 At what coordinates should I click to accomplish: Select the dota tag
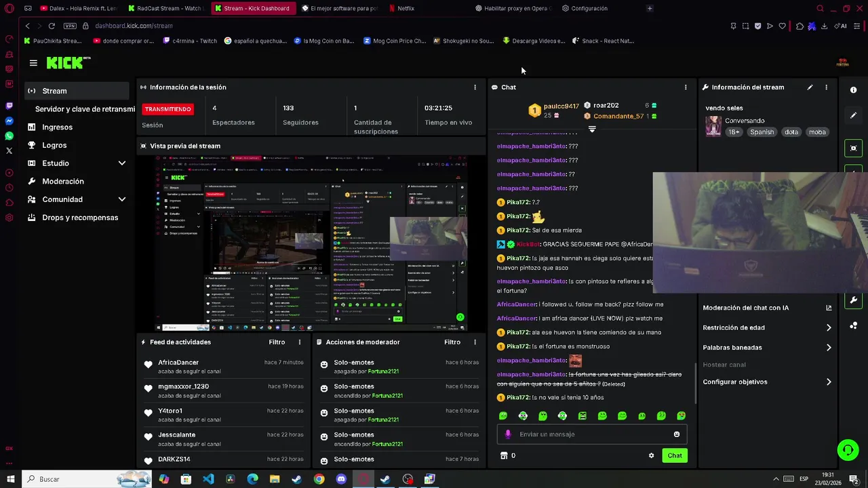pos(791,132)
